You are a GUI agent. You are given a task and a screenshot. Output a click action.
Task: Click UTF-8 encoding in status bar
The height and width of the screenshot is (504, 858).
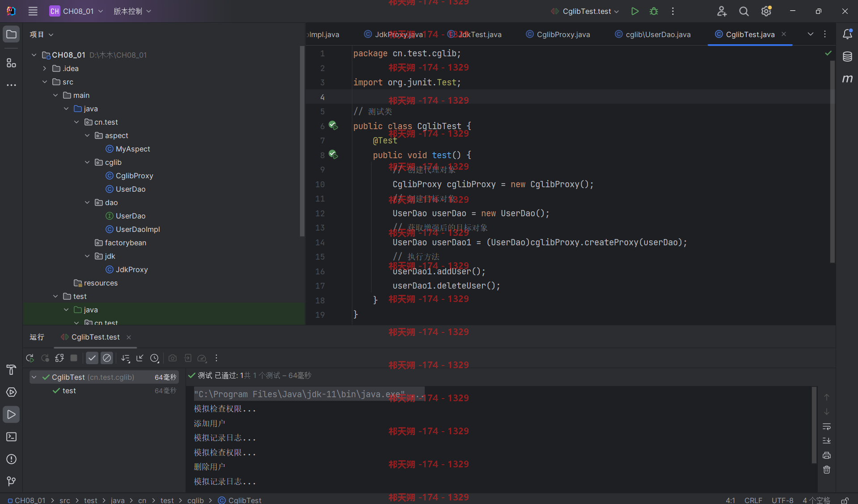782,500
